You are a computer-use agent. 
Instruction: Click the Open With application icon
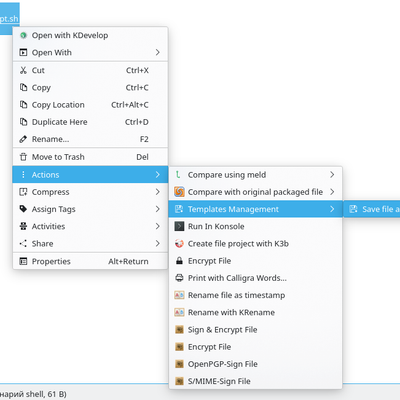[x=23, y=53]
